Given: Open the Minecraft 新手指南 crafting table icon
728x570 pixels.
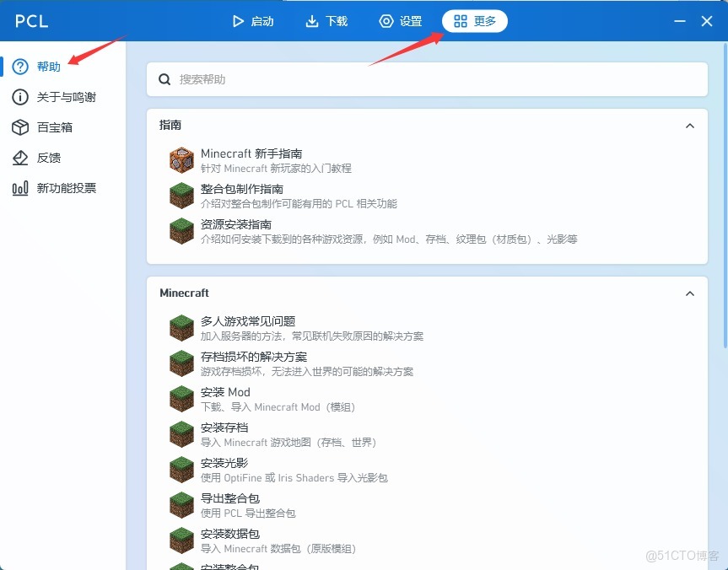Looking at the screenshot, I should [181, 159].
